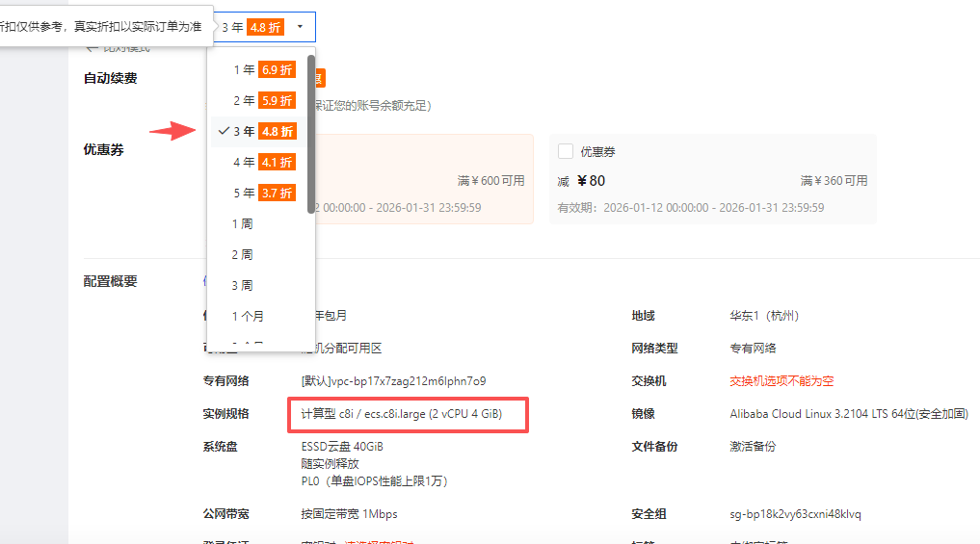Select the 4 年 4.1 折 duration
The width and height of the screenshot is (980, 544).
coord(262,162)
